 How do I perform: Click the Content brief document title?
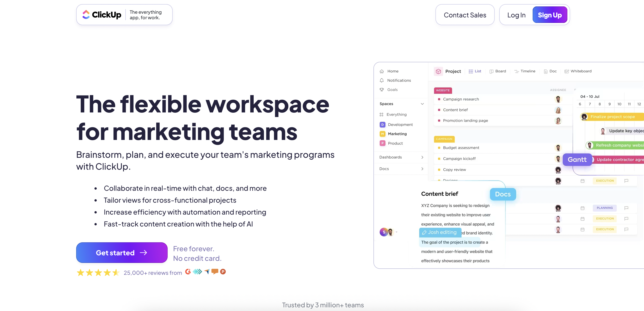440,194
